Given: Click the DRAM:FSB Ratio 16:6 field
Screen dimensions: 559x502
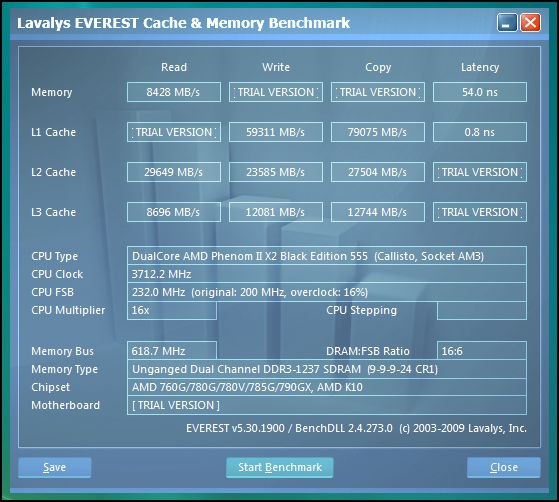Looking at the screenshot, I should pos(482,351).
